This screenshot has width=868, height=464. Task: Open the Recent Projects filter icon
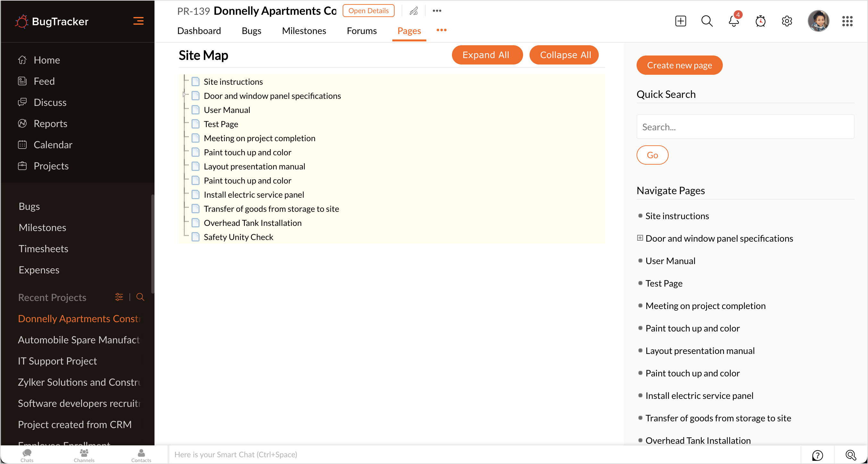(x=119, y=297)
